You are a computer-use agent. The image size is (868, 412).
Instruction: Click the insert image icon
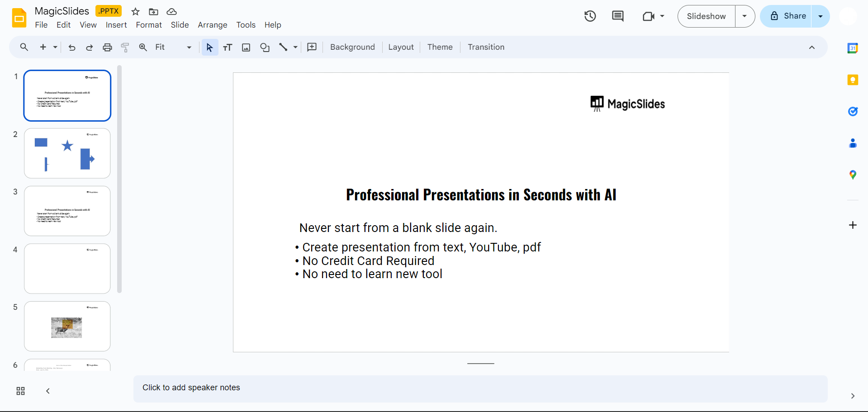pos(246,47)
